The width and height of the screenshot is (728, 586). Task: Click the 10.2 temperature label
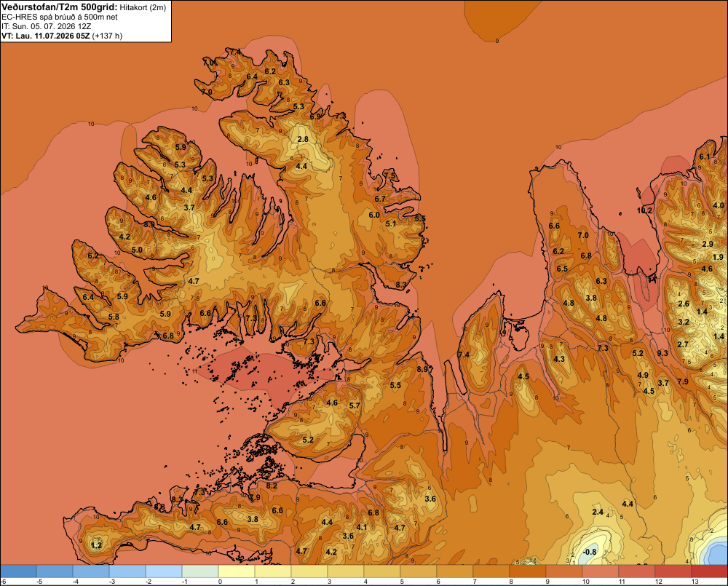tap(644, 210)
